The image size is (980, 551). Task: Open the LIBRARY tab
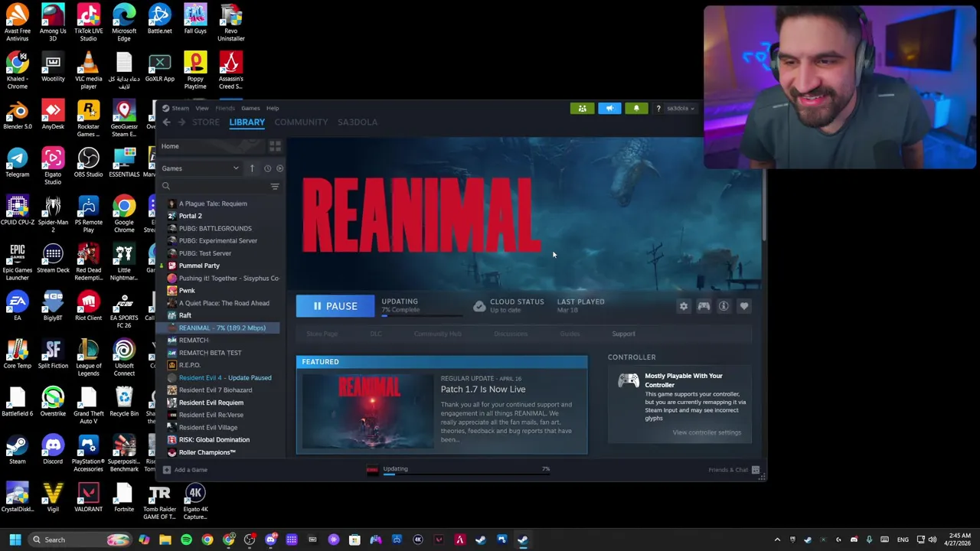coord(247,122)
